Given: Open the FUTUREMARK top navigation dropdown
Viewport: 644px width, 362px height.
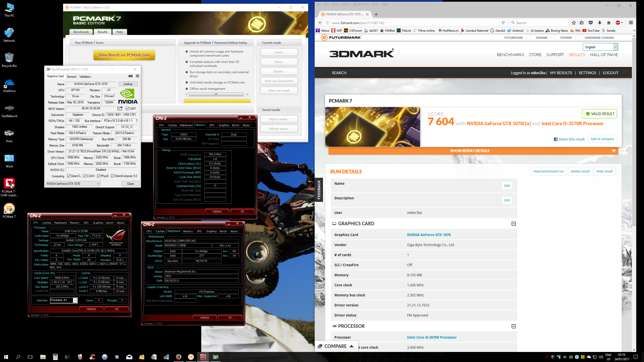Looking at the screenshot, I should (x=516, y=38).
